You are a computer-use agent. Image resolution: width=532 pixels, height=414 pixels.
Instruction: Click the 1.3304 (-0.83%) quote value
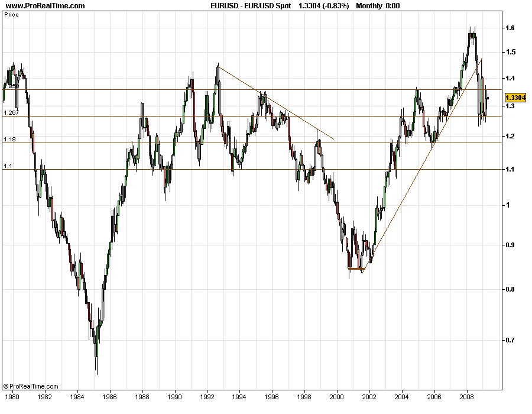(x=323, y=6)
